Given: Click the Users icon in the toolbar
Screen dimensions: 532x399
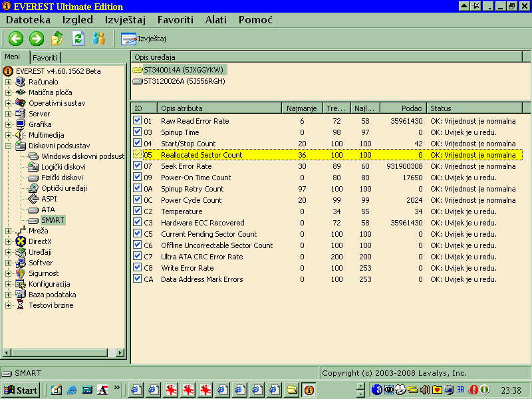Looking at the screenshot, I should pos(99,39).
